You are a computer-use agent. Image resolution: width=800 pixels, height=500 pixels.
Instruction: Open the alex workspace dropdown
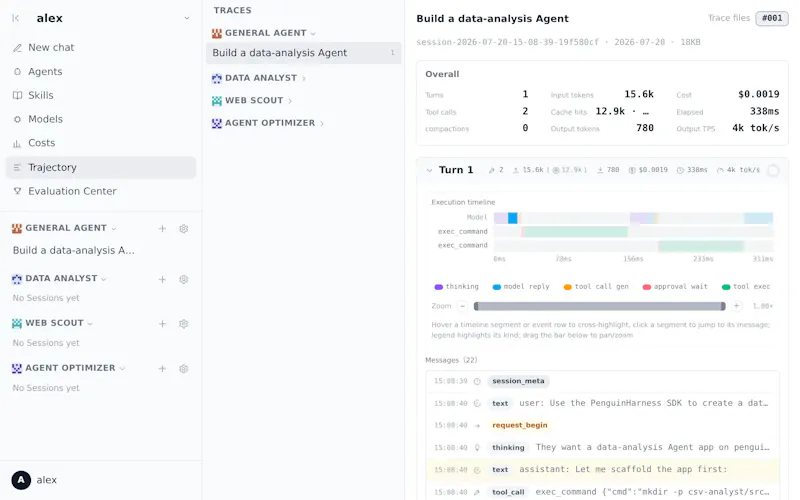[x=187, y=18]
